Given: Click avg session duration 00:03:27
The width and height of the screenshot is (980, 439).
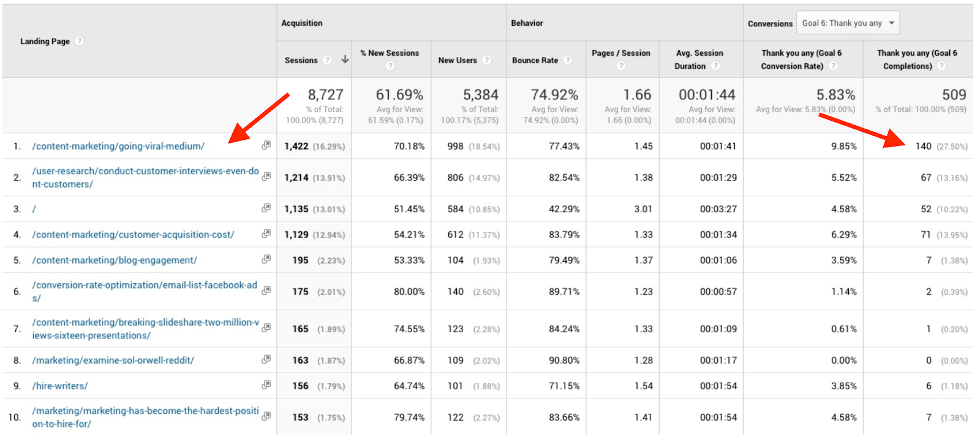Looking at the screenshot, I should 718,209.
